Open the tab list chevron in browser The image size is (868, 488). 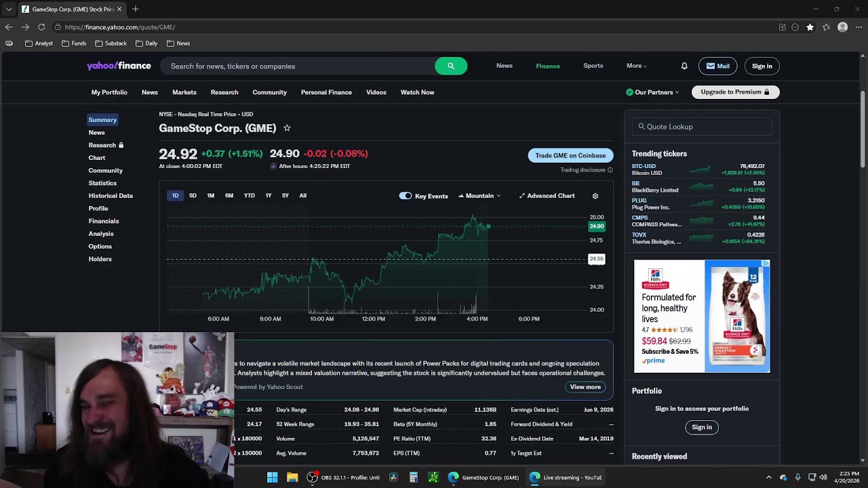tap(8, 9)
